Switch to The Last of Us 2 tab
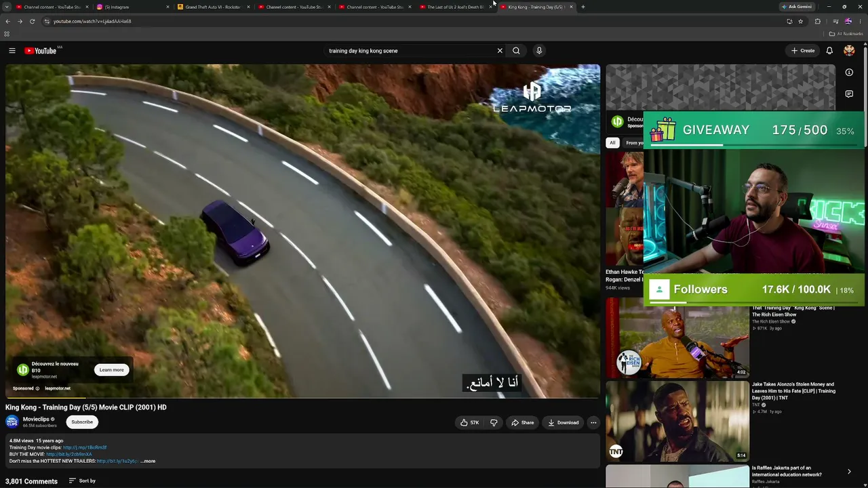The width and height of the screenshot is (868, 488). click(455, 7)
